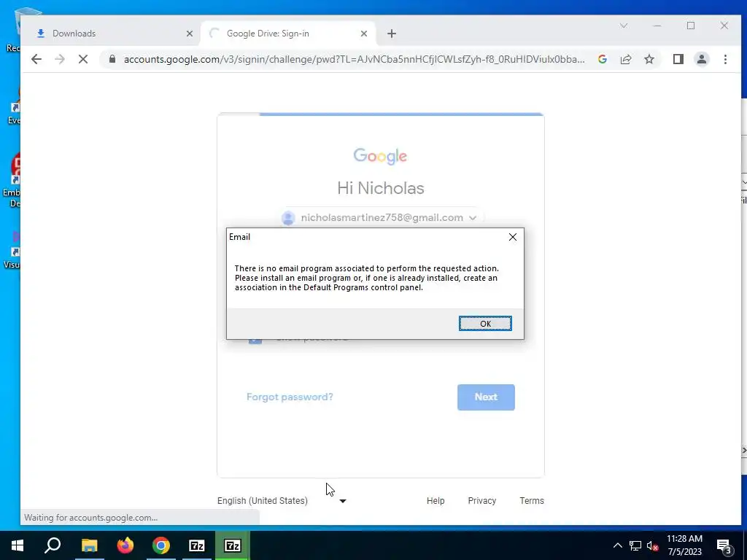Click Chrome icon in taskbar

[x=161, y=545]
